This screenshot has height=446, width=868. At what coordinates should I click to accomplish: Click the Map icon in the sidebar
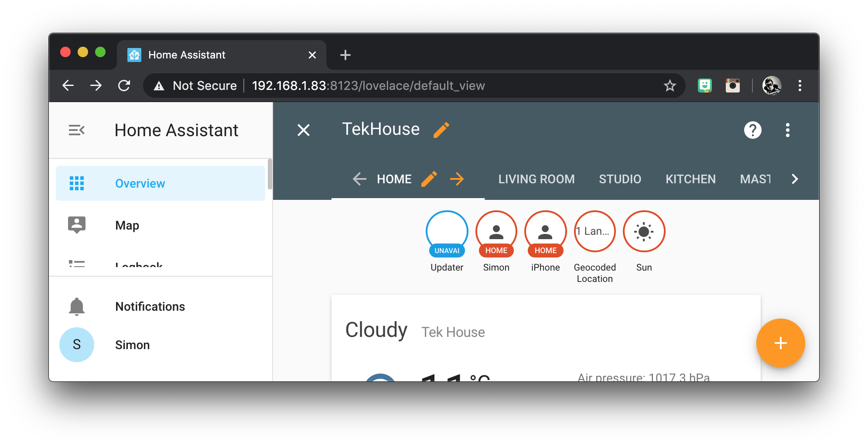coord(77,225)
